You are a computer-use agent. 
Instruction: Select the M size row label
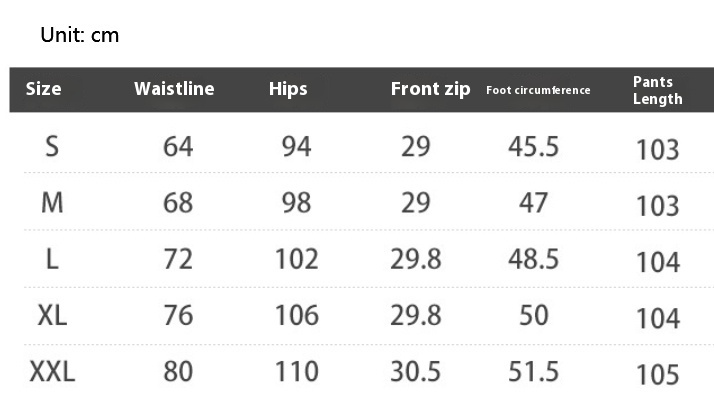tap(52, 203)
